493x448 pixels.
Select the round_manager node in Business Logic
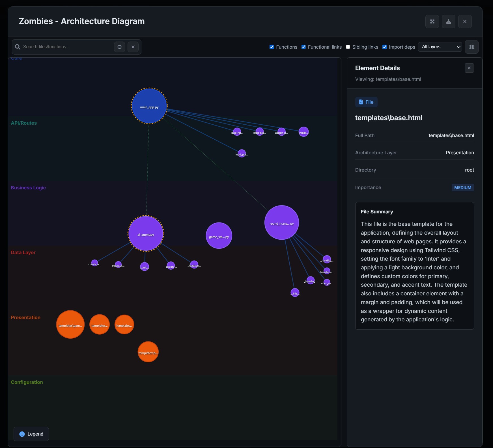[x=281, y=223]
